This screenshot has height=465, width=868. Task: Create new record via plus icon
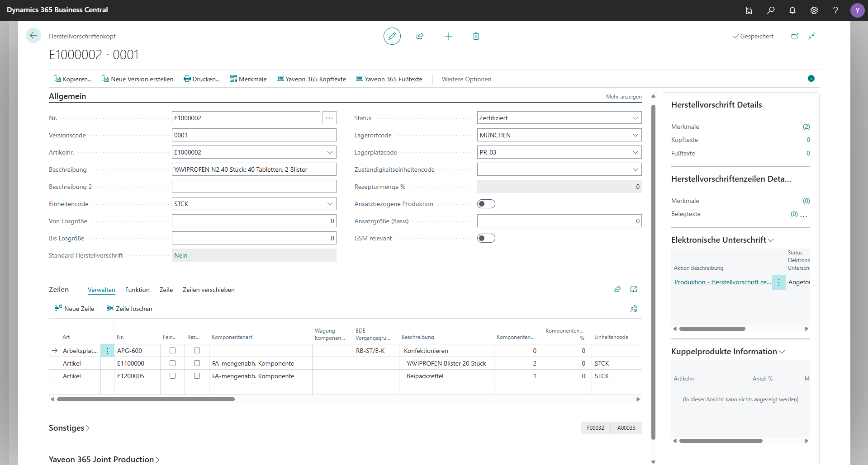448,36
